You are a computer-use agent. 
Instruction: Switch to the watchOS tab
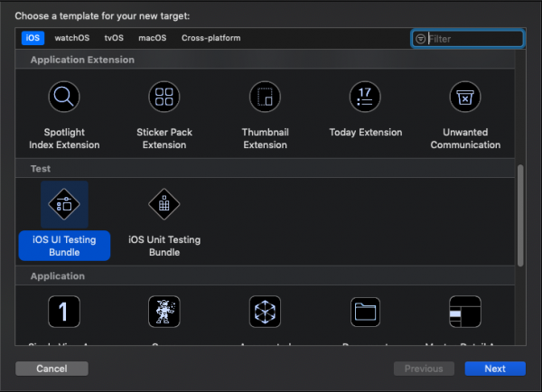click(72, 39)
